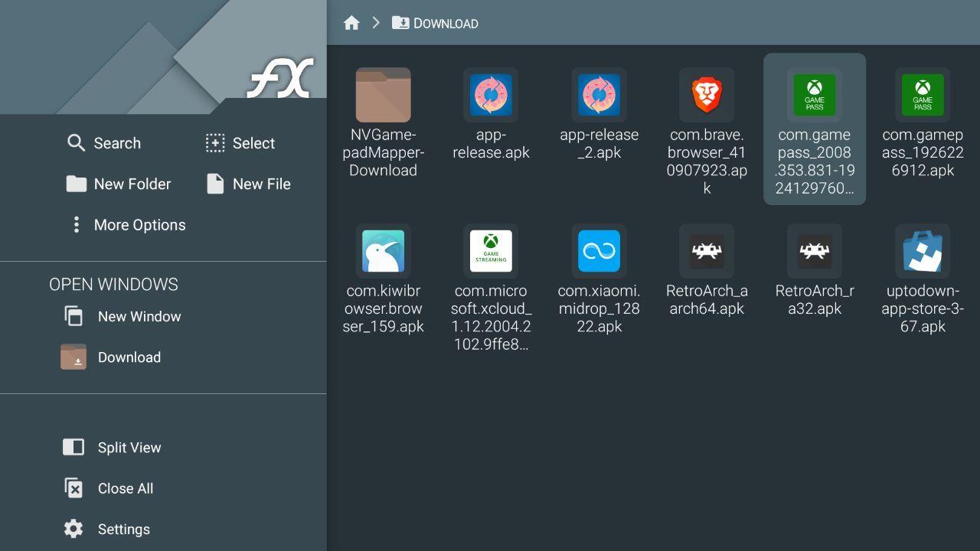Click 'RetroArch_ra32.apk' file name
Viewport: 980px width, 551px height.
point(815,300)
